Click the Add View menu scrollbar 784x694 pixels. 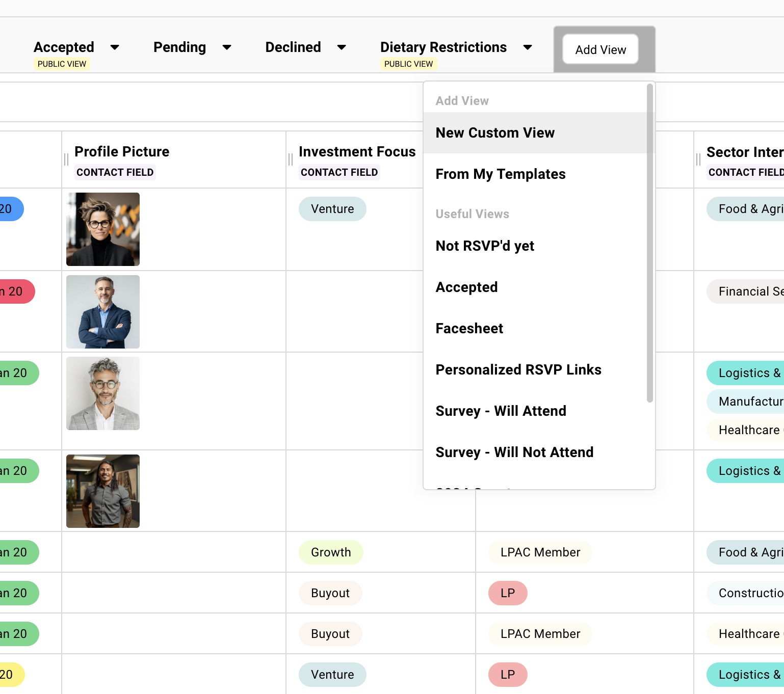tap(649, 245)
